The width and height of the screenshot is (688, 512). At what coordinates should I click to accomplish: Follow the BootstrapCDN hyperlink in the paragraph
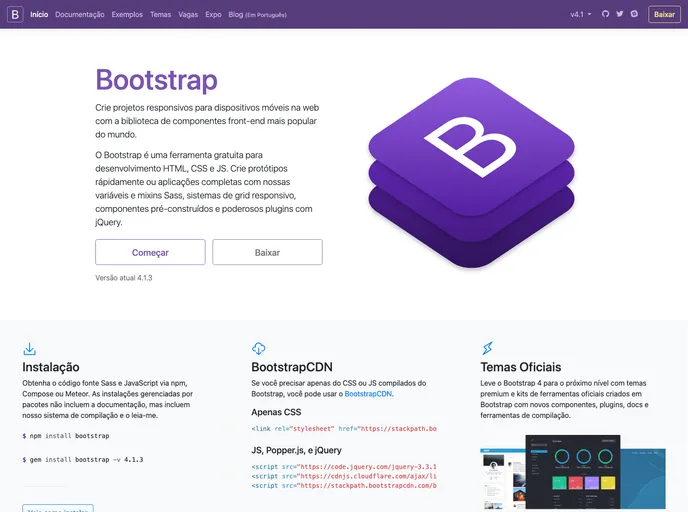tap(368, 394)
